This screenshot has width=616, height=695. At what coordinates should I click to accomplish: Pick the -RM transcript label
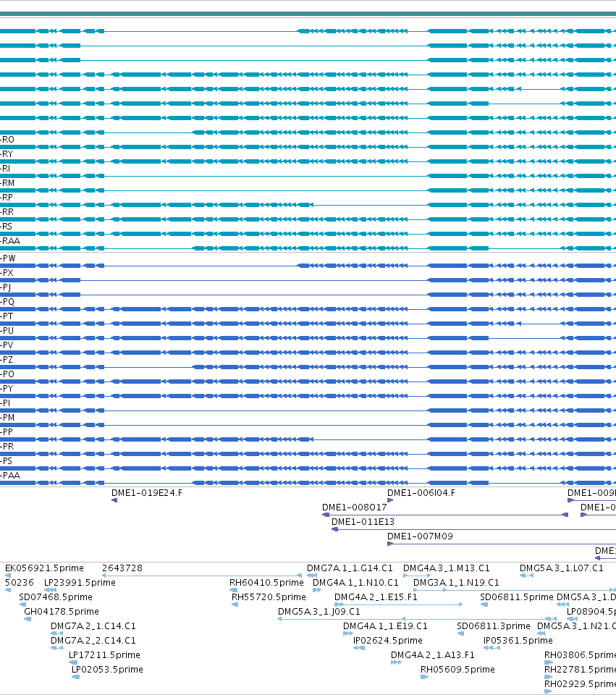7,183
